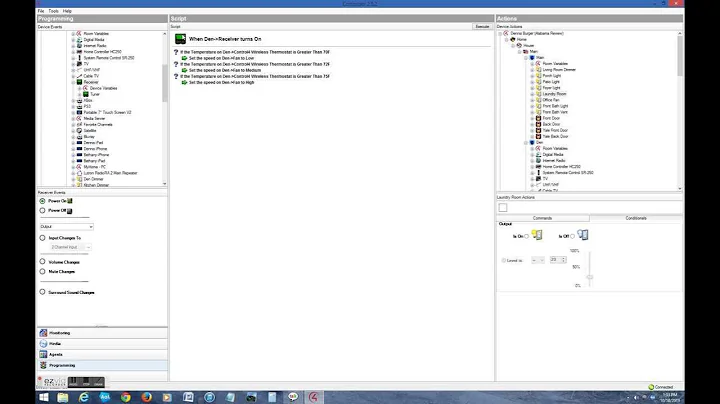The image size is (720, 404).
Task: Select the Level is radio button
Action: 504,260
